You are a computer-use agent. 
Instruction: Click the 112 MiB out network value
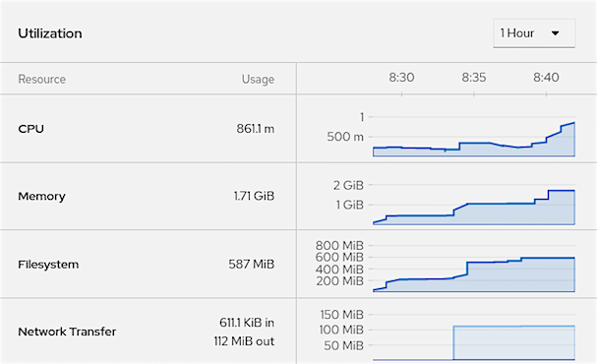point(244,341)
